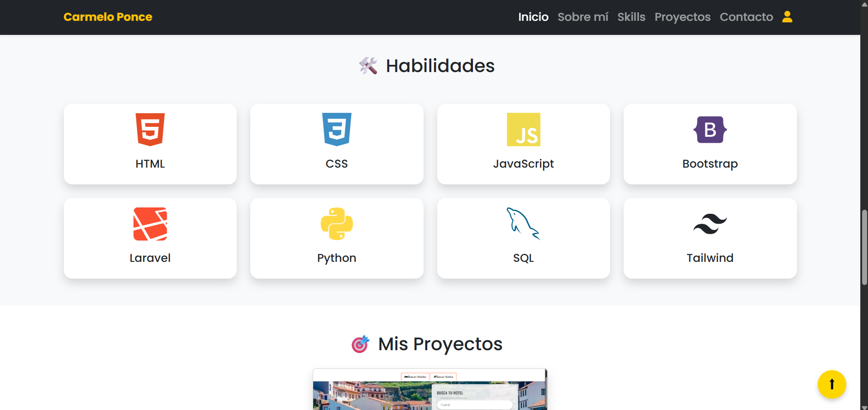
Task: Click the purple Bootstrap logo icon
Action: (710, 130)
